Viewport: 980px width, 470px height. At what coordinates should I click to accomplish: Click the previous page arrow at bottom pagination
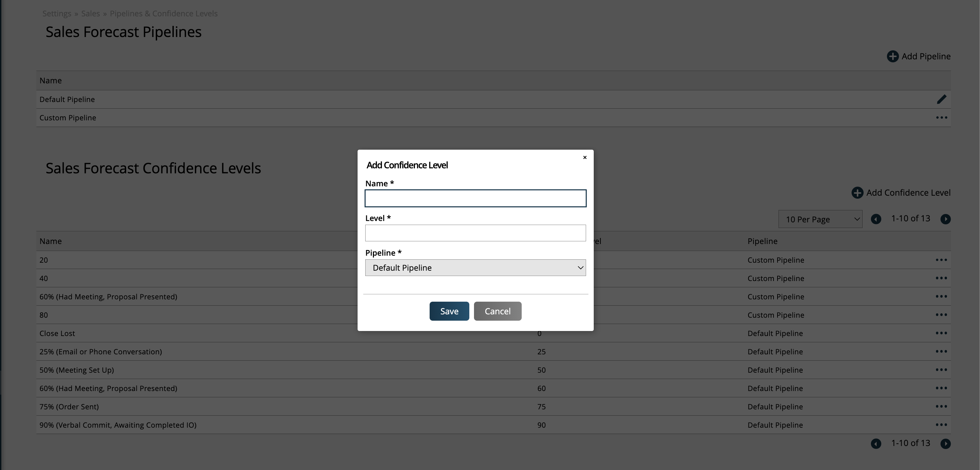[876, 444]
